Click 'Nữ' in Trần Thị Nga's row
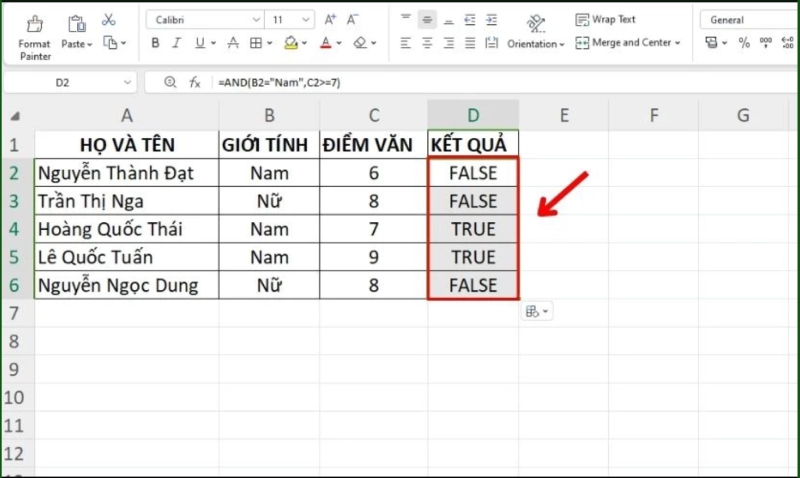Screen dimensions: 800x478 point(269,201)
